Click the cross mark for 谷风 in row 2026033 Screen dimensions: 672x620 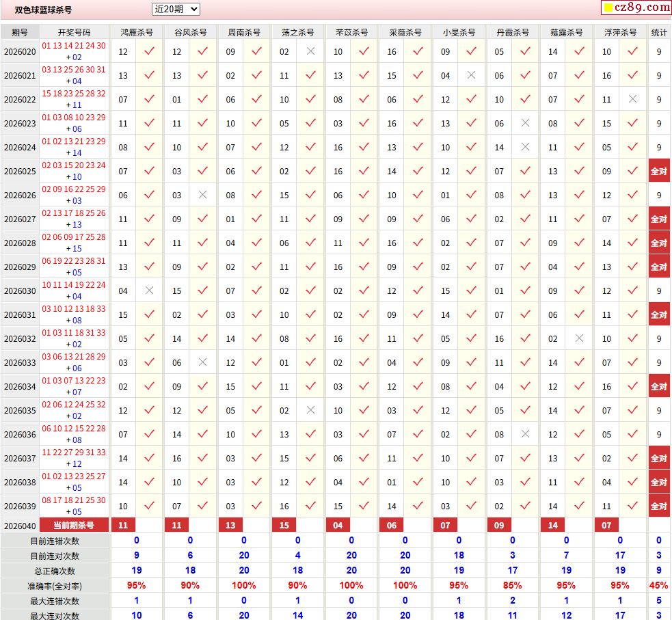coord(202,362)
